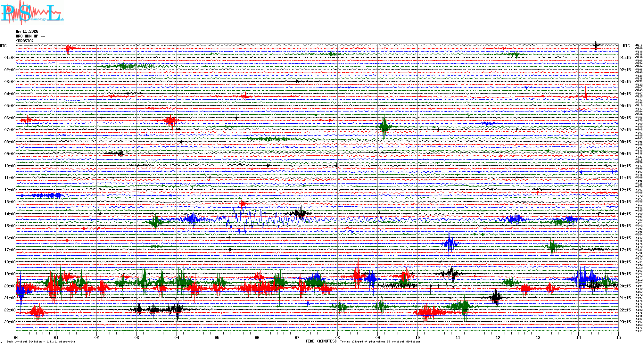Click the right UTC axis header
The width and height of the screenshot is (644, 346).
click(x=626, y=46)
